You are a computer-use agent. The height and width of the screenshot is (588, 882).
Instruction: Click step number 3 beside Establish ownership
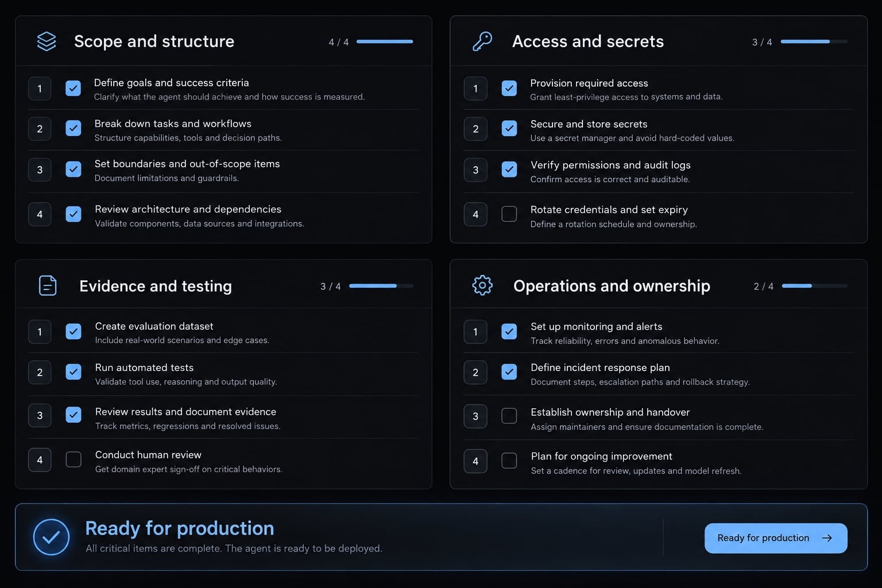tap(475, 416)
